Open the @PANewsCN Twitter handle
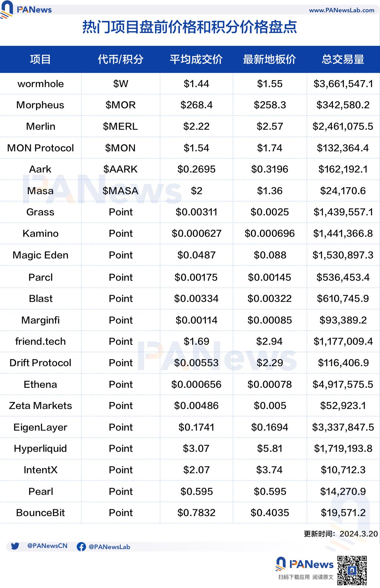This screenshot has width=380, height=588. pyautogui.click(x=47, y=546)
